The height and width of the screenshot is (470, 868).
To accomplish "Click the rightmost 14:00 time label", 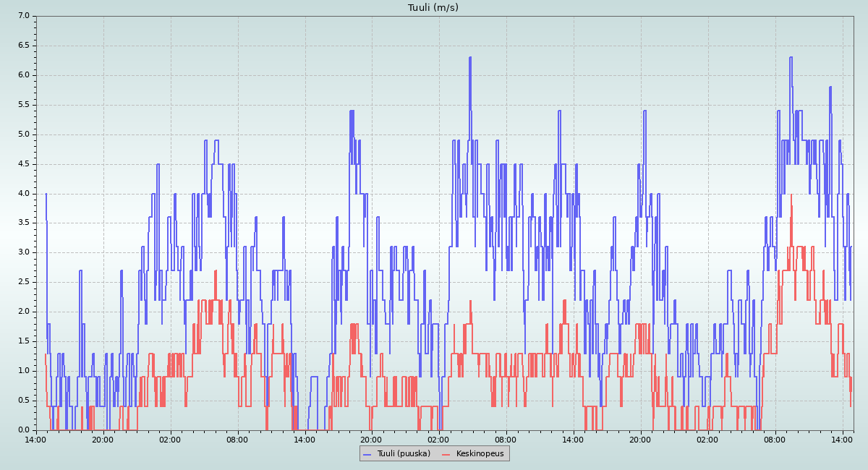I will [x=843, y=439].
